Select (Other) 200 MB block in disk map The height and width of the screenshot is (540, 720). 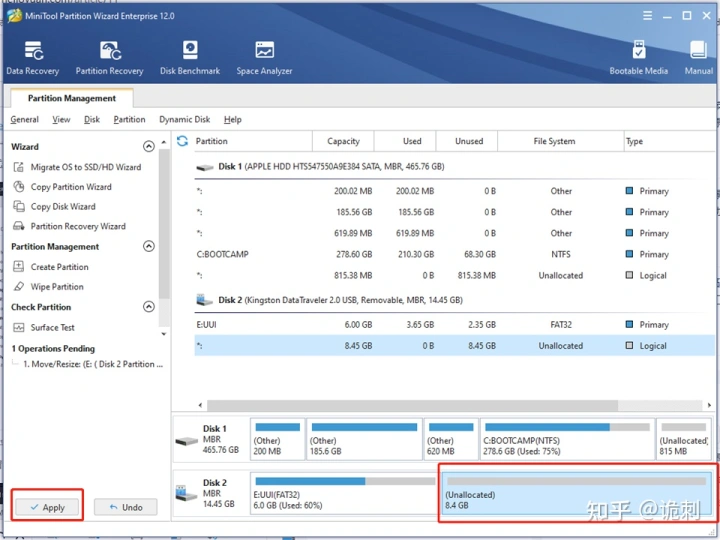277,439
